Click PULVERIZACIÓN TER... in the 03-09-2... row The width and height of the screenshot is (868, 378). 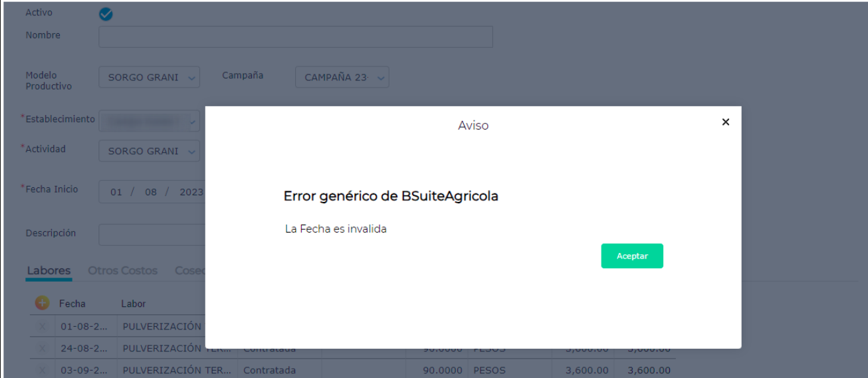pos(177,370)
